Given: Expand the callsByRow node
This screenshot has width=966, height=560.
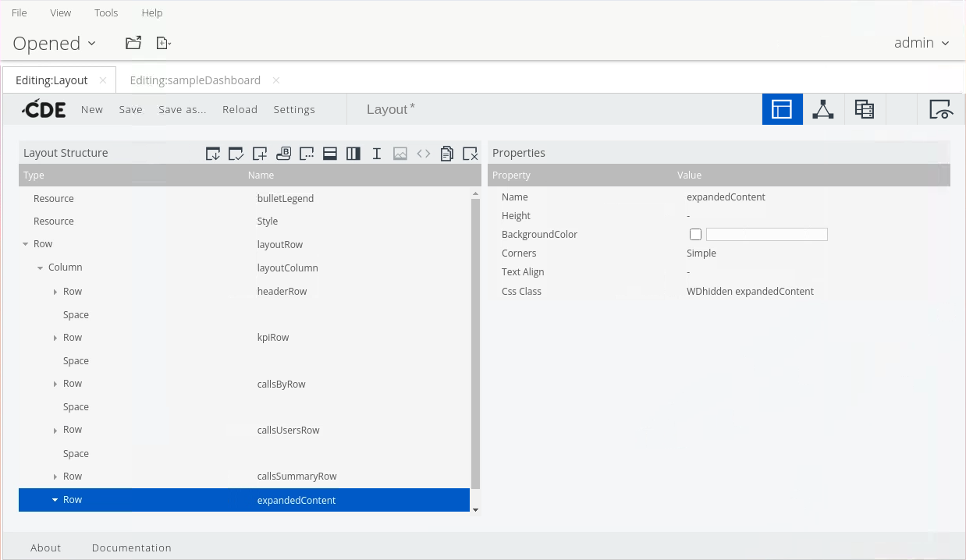Looking at the screenshot, I should click(x=55, y=384).
